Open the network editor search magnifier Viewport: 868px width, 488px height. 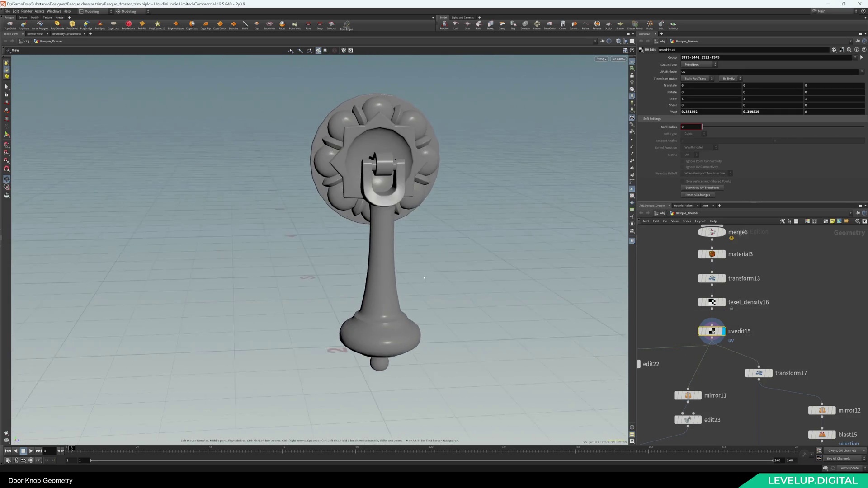coord(858,221)
